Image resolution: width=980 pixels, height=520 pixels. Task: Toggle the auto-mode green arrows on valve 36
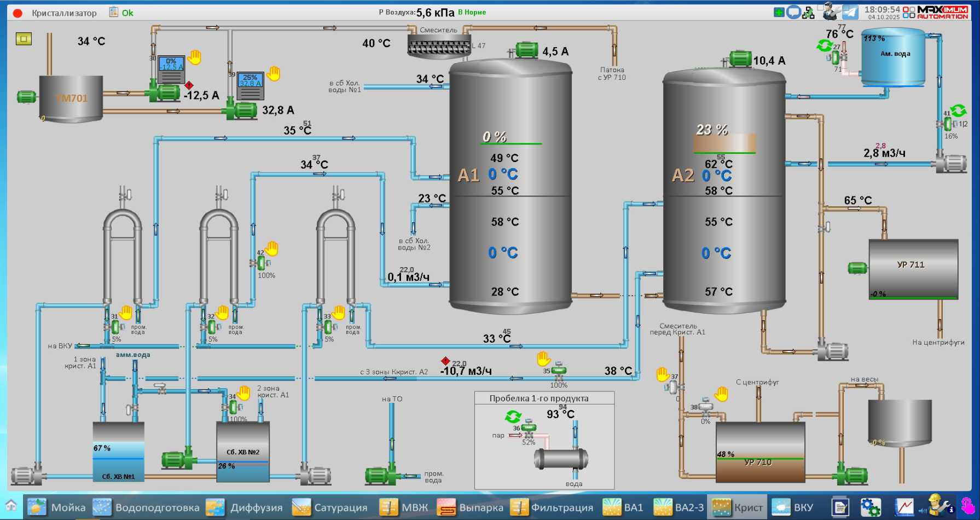tap(513, 417)
